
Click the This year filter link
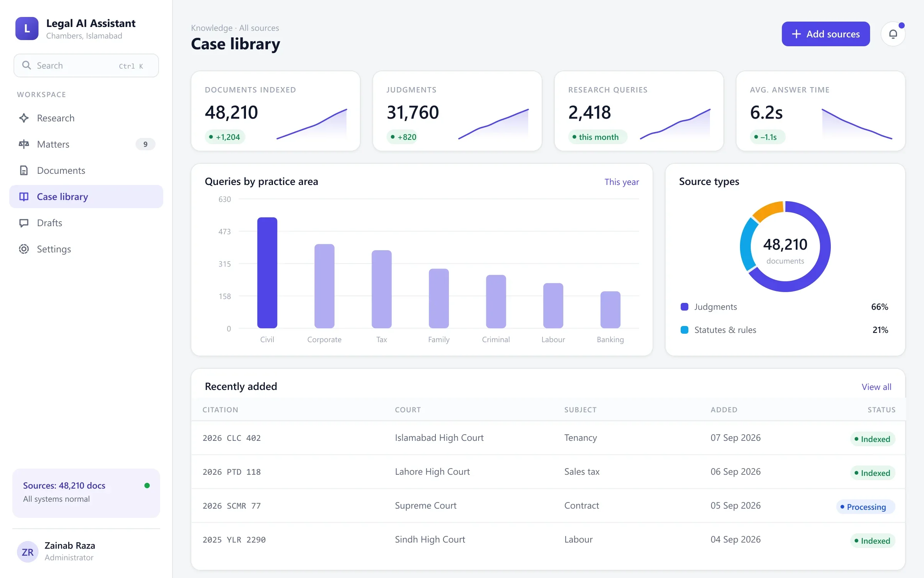[x=621, y=182]
